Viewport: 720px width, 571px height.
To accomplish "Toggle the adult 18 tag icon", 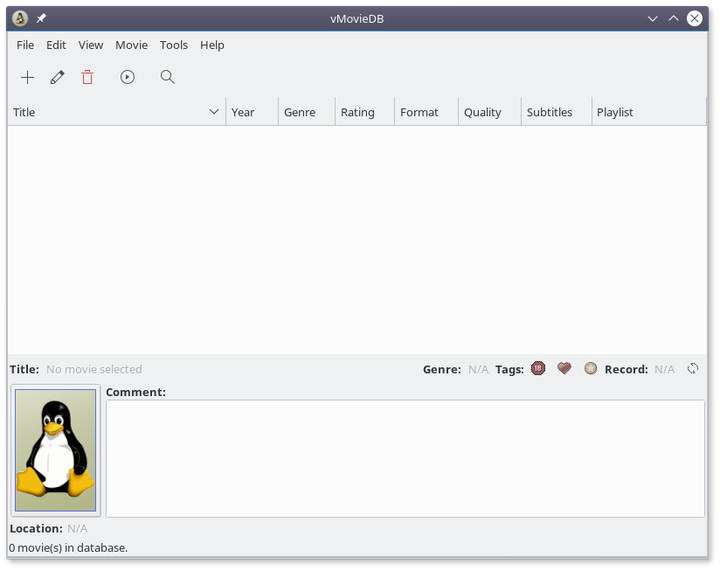I will (x=538, y=369).
